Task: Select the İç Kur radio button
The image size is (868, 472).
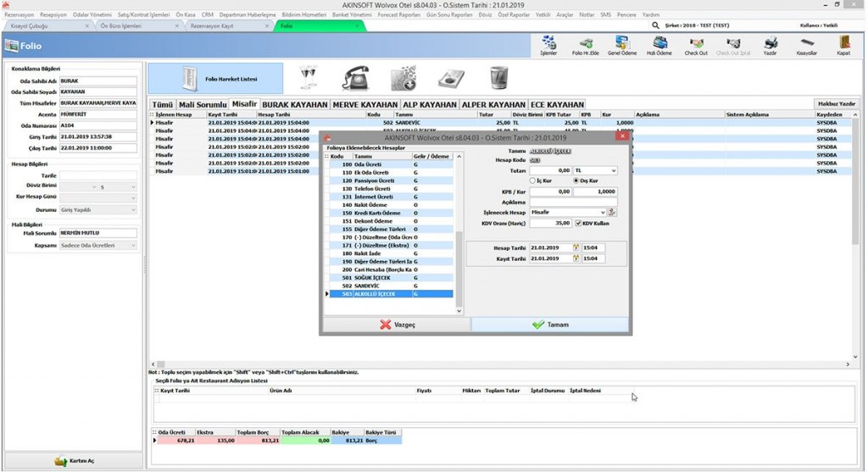Action: click(532, 180)
